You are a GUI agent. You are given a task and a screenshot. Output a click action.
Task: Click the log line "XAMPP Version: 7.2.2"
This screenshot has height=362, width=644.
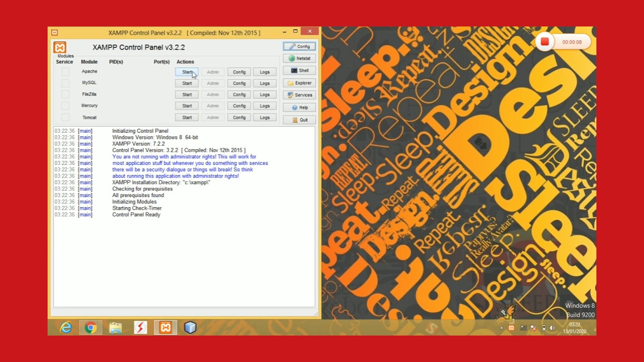pos(138,144)
